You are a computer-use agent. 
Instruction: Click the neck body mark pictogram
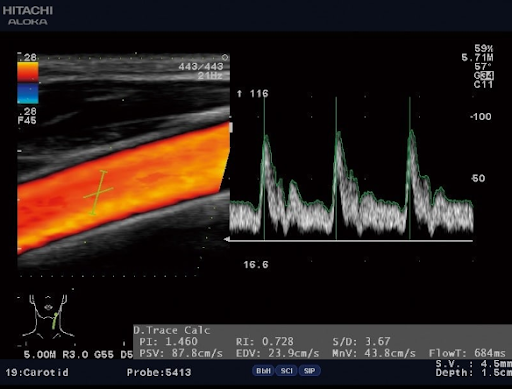click(x=48, y=316)
